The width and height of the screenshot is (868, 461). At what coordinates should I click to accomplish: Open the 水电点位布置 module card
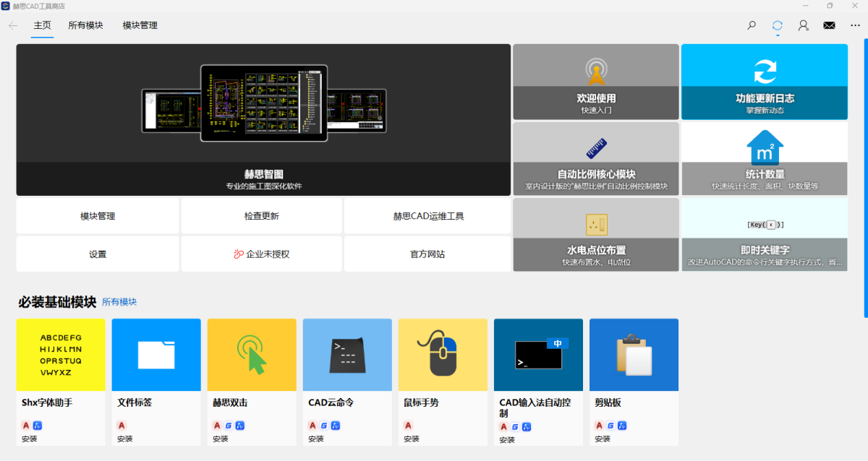pos(596,234)
